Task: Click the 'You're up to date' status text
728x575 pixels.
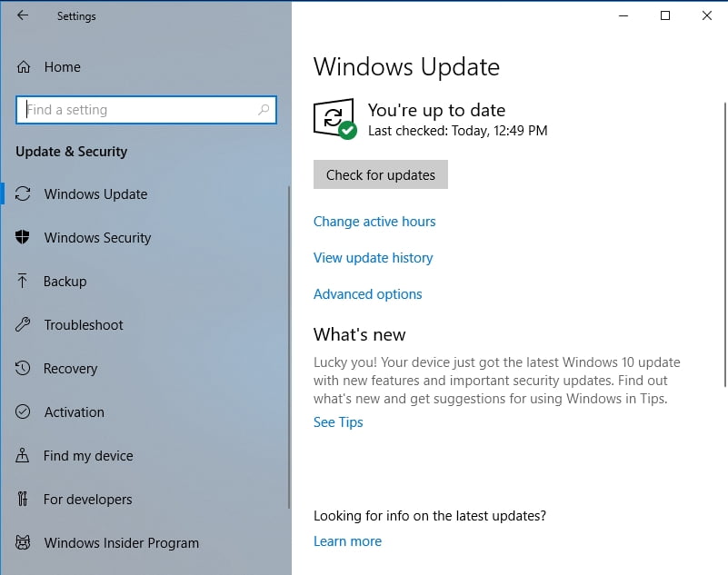Action: pyautogui.click(x=436, y=110)
